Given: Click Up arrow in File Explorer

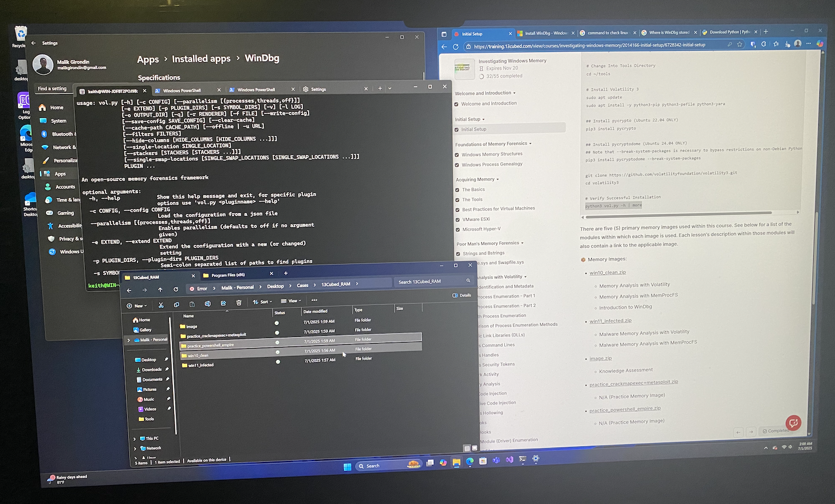Looking at the screenshot, I should (x=160, y=289).
